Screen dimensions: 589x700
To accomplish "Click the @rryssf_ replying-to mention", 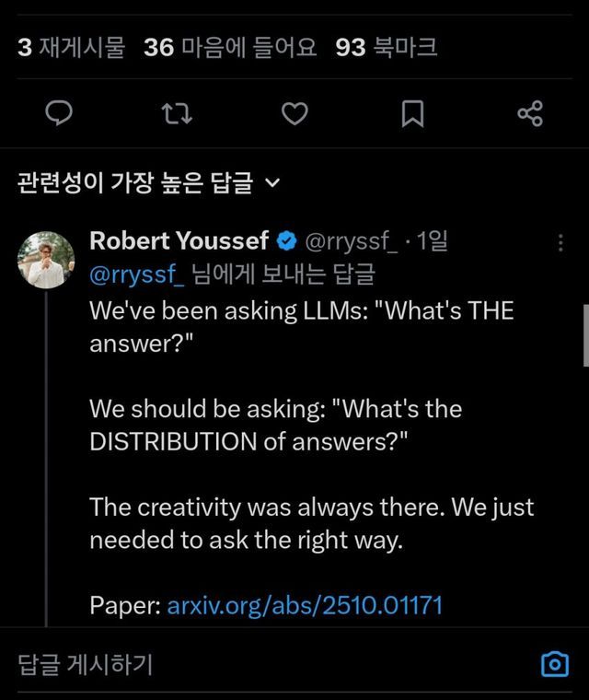I will pyautogui.click(x=137, y=274).
